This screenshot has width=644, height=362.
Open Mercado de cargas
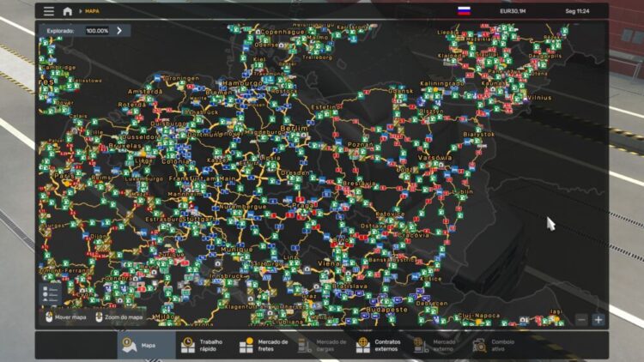coord(323,345)
